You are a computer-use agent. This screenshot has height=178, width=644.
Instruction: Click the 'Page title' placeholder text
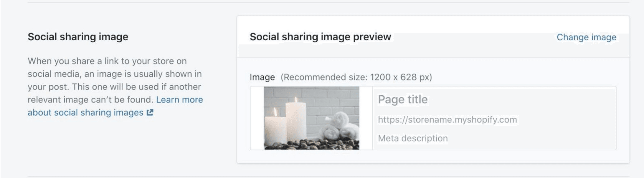pyautogui.click(x=402, y=99)
